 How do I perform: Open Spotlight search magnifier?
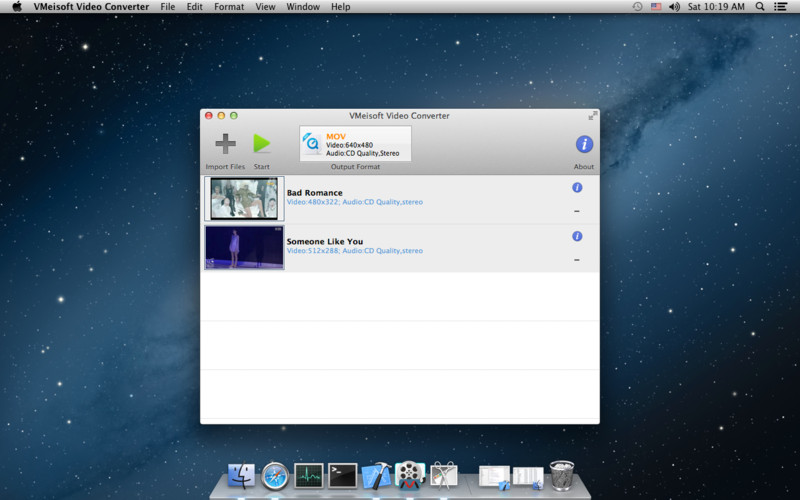tap(760, 7)
